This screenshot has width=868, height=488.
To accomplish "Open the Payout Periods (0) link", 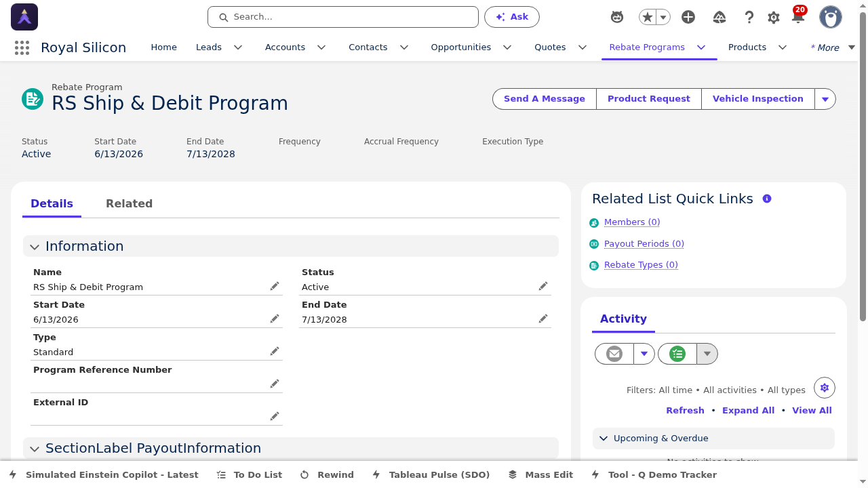I will 644,244.
